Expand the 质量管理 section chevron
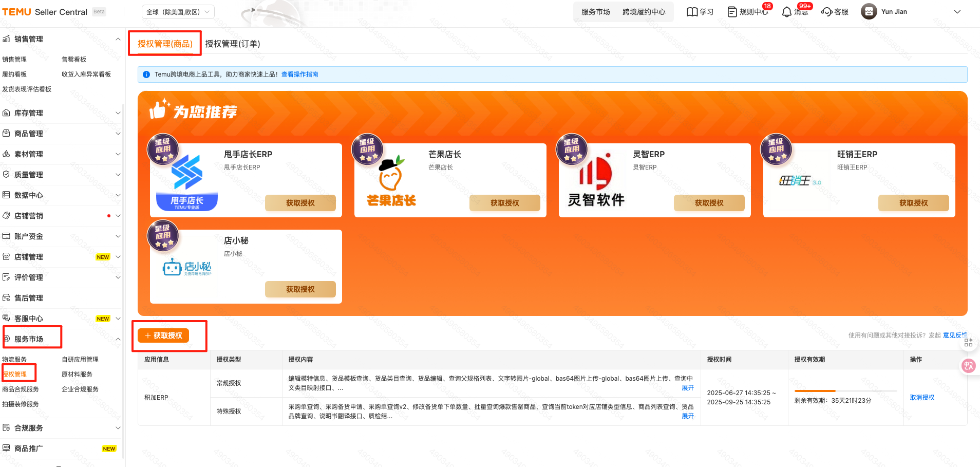The width and height of the screenshot is (980, 467). pyautogui.click(x=118, y=175)
